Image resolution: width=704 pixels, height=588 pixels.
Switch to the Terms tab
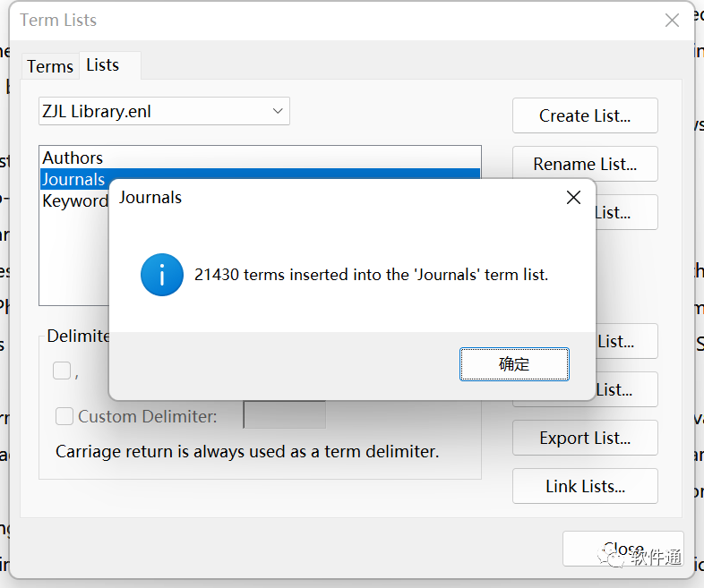tap(50, 66)
